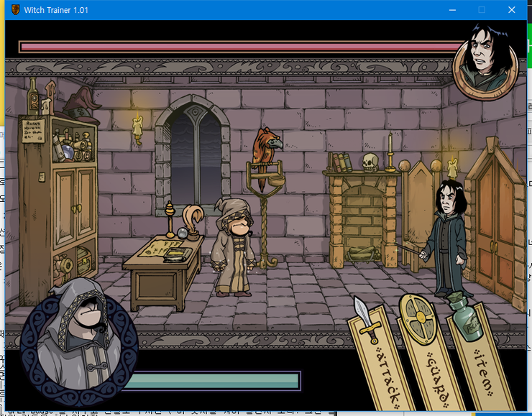Click the tall candlestick on mantel
The image size is (532, 416).
click(x=390, y=152)
